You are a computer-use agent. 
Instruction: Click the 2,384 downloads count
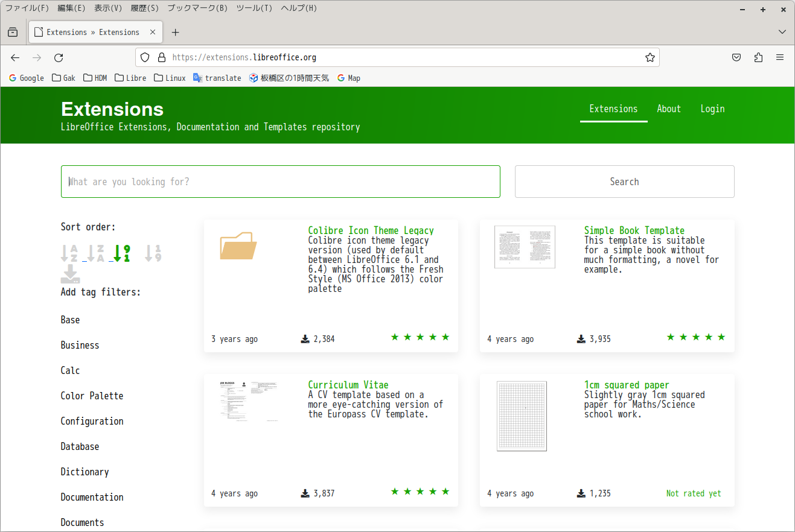[318, 339]
